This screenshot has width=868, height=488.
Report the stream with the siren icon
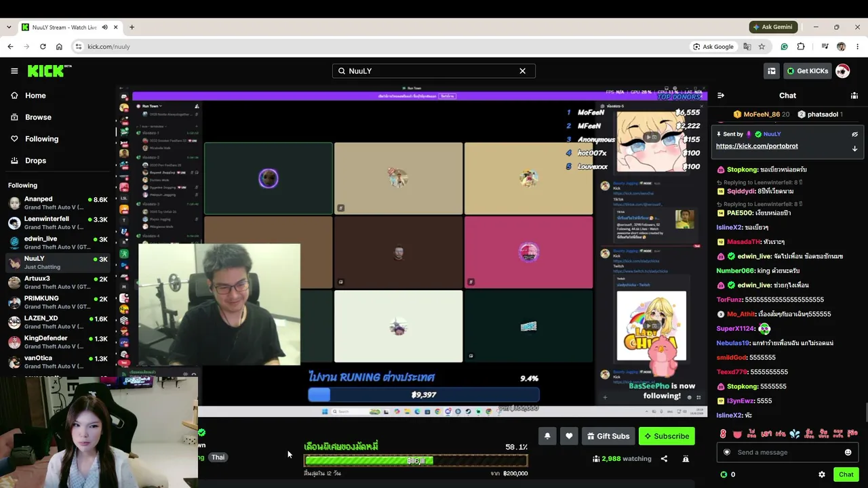686,459
